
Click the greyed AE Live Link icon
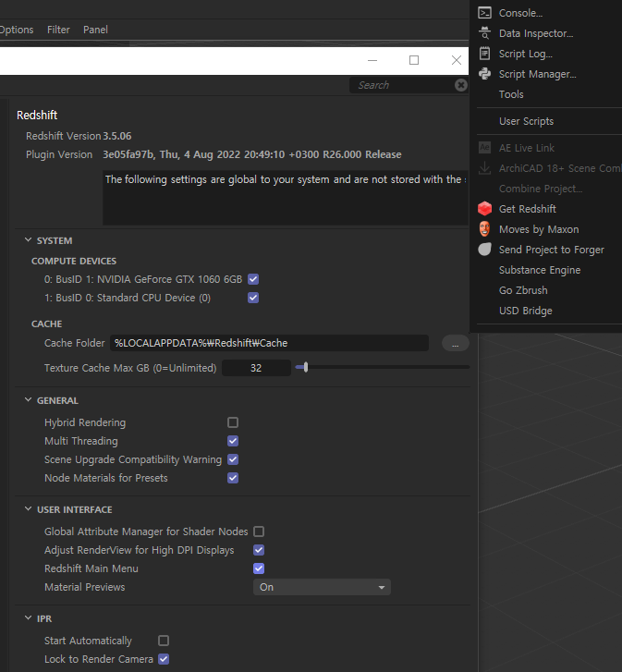coord(484,148)
